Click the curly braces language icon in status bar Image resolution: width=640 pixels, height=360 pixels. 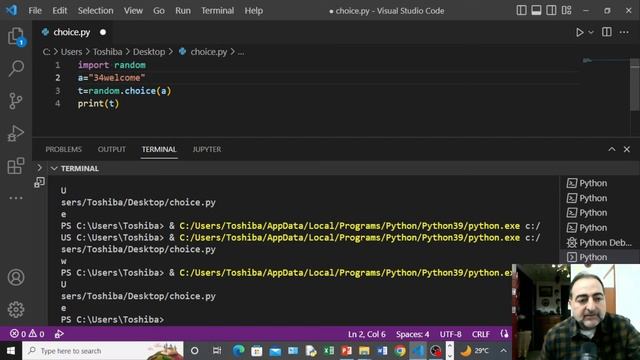504,334
